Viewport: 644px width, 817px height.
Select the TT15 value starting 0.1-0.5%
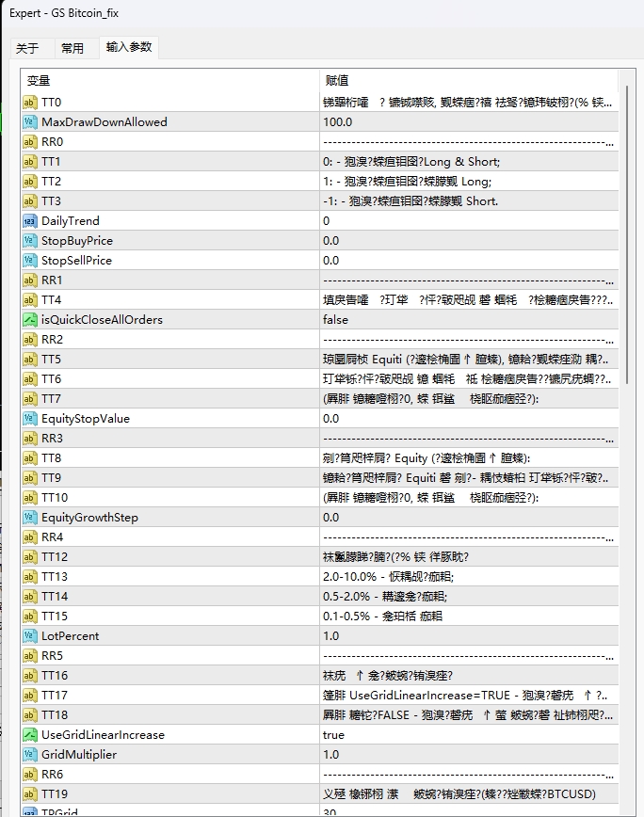[x=469, y=617]
